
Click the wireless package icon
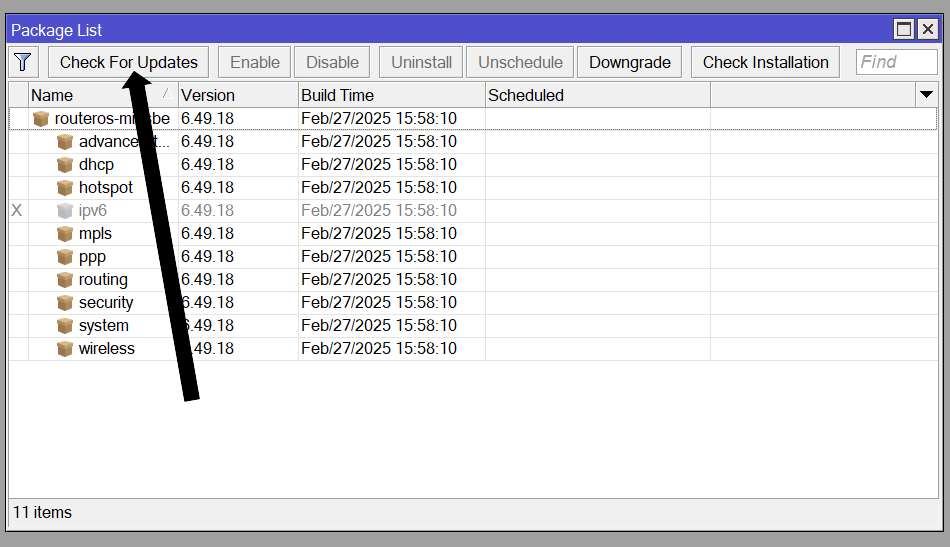point(65,349)
